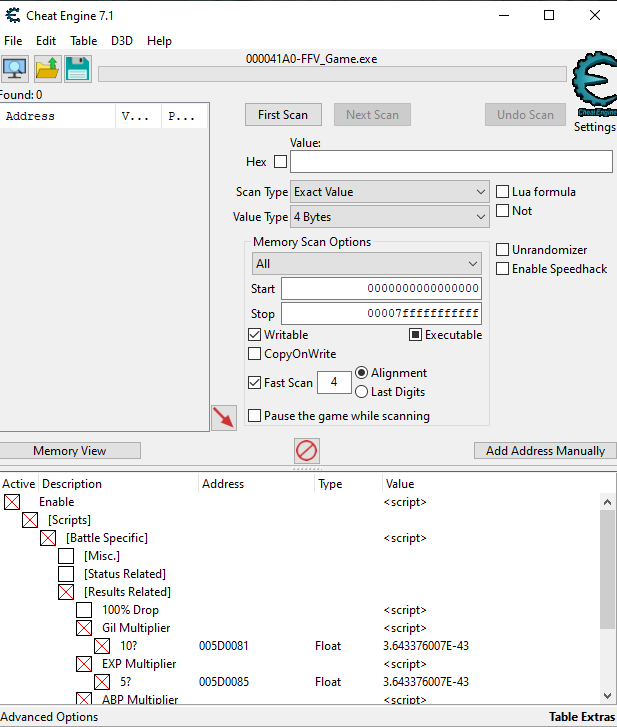Screen dimensions: 617x727
Task: Click the Fast Scan alignment value field
Action: click(334, 382)
